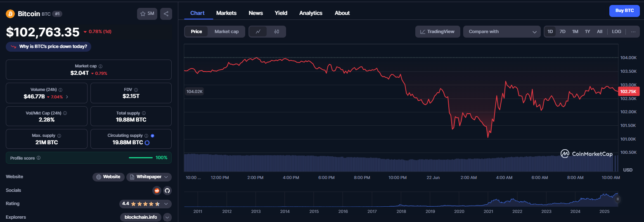Open the Analytics tab
The image size is (644, 222).
[x=311, y=13]
